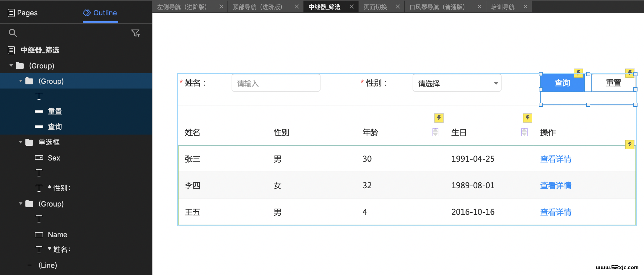Close the 培训导航 tab
This screenshot has width=644, height=275.
[525, 6]
